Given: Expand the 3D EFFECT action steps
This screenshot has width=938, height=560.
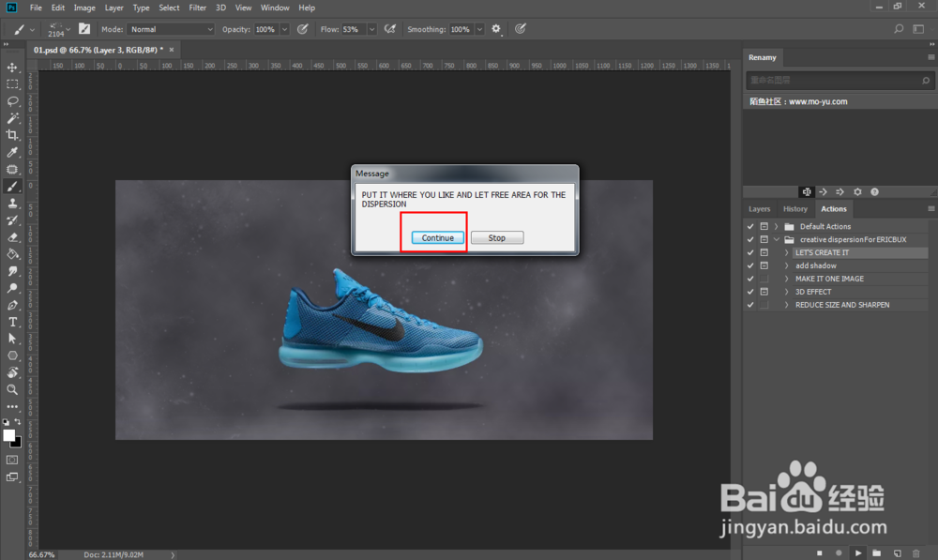Looking at the screenshot, I should [x=786, y=292].
